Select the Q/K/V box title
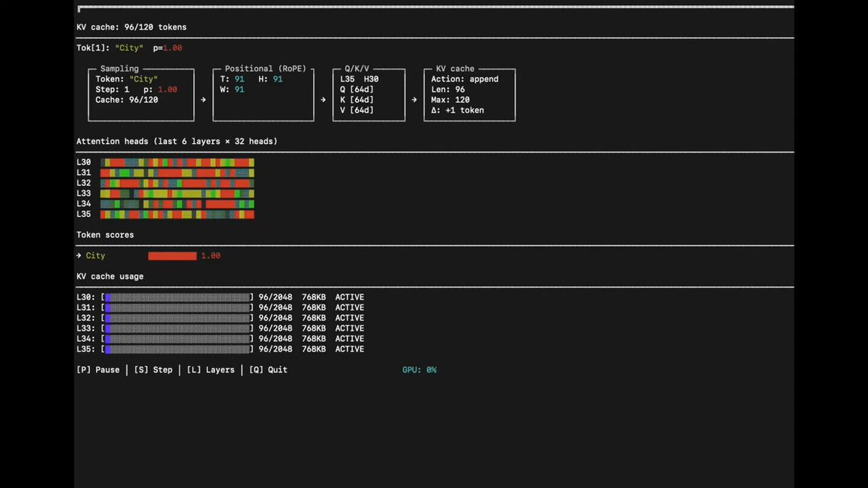868x488 pixels. tap(357, 69)
